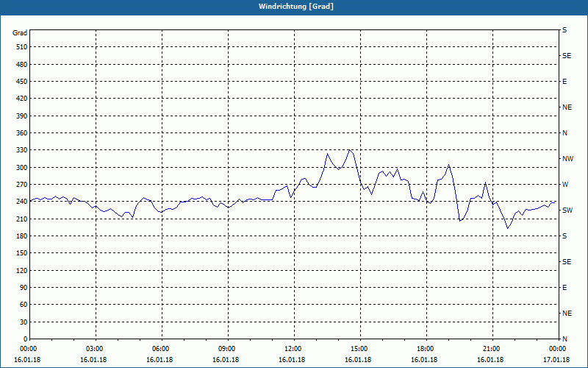Viewport: 588px width, 368px height.
Task: Click the "Grad" unit label on the y-axis
Action: 20,33
